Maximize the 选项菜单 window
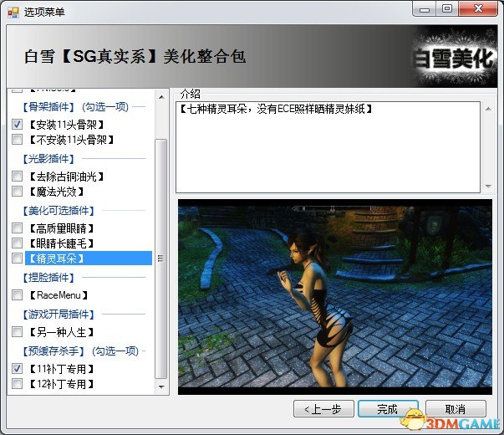Viewport: 504px width, 435px height. click(447, 8)
